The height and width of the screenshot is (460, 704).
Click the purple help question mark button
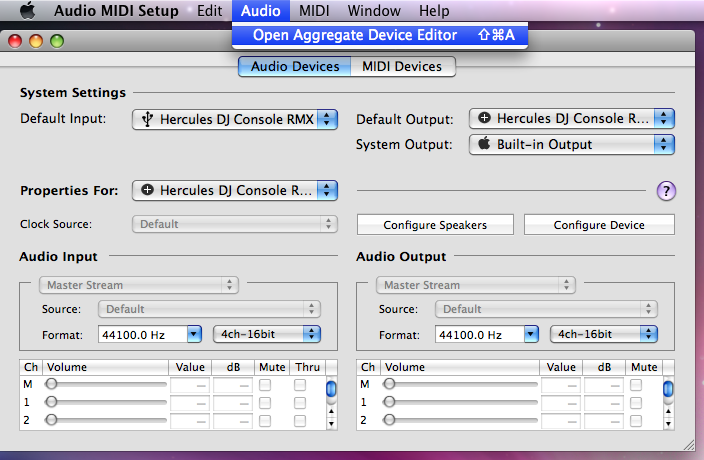[x=667, y=191]
